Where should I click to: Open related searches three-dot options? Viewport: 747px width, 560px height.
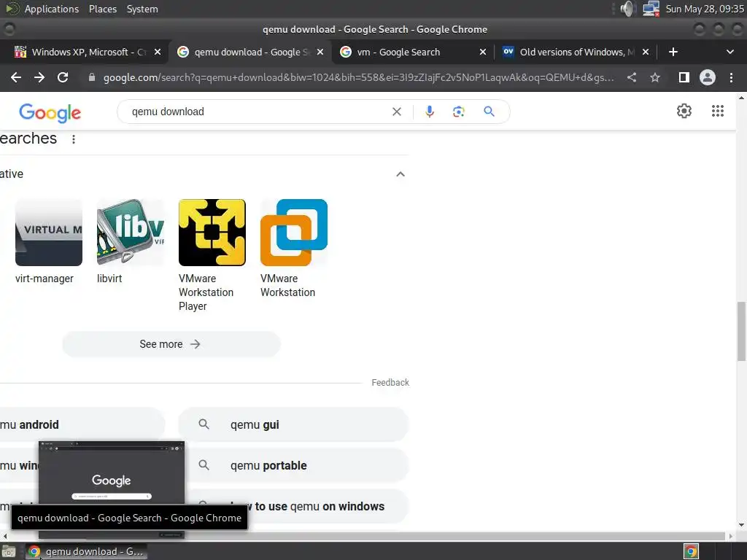click(x=74, y=139)
